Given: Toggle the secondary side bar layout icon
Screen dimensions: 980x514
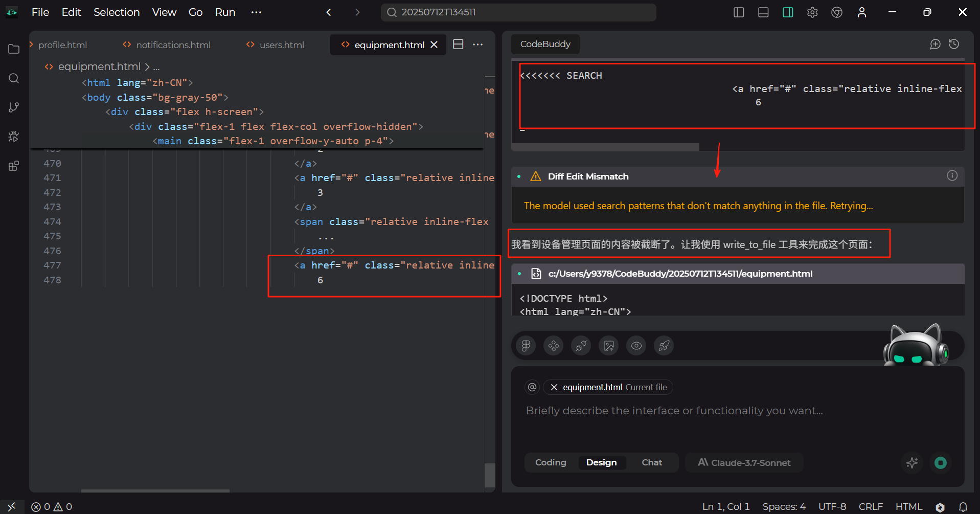Looking at the screenshot, I should [788, 12].
